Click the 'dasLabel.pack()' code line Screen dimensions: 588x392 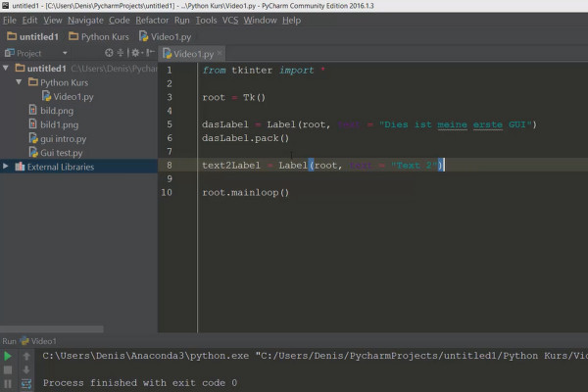(246, 138)
